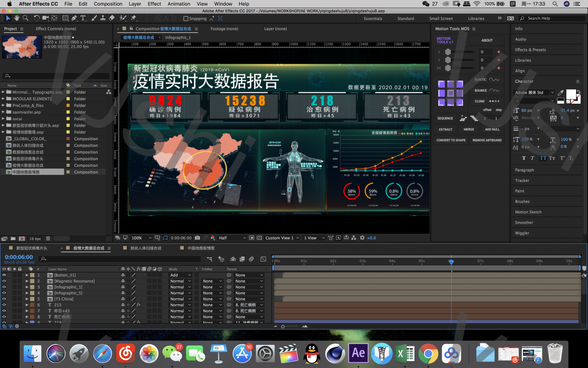Select the Rotation tool
588x368 pixels.
(36, 18)
